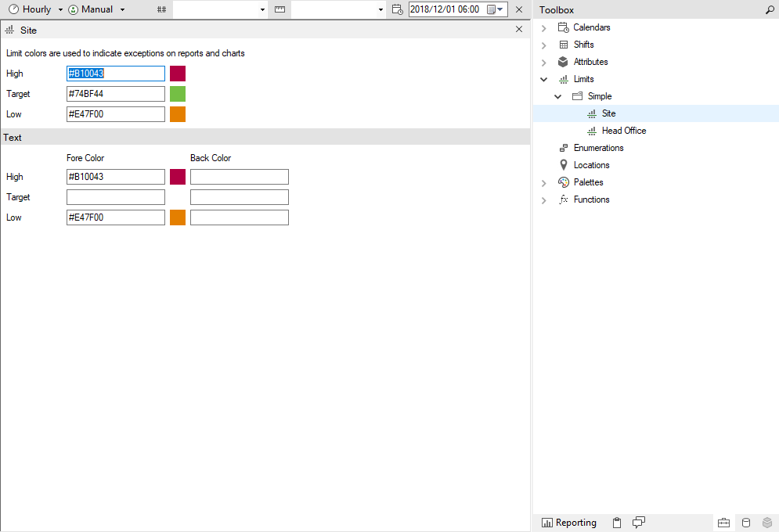The width and height of the screenshot is (779, 532).
Task: Select the Enumerations label in Toolbox
Action: [598, 148]
